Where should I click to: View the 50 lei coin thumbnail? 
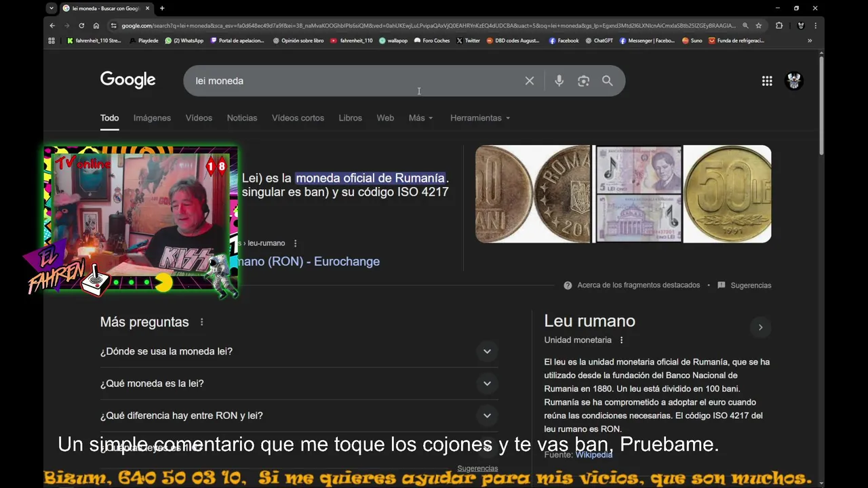click(x=727, y=194)
